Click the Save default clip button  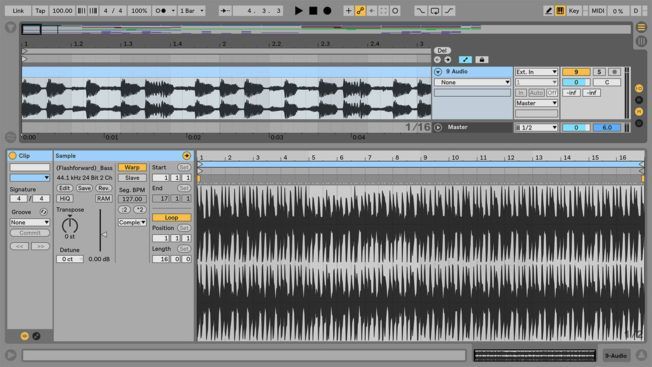84,188
